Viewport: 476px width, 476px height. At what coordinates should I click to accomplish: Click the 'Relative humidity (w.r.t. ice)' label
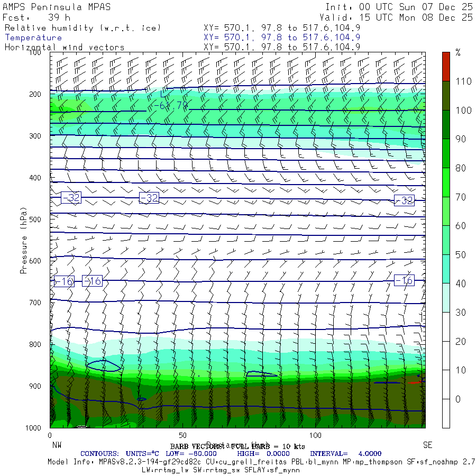(83, 28)
